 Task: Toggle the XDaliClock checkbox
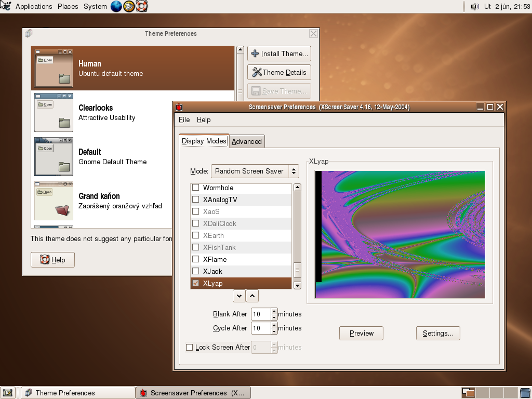click(196, 223)
